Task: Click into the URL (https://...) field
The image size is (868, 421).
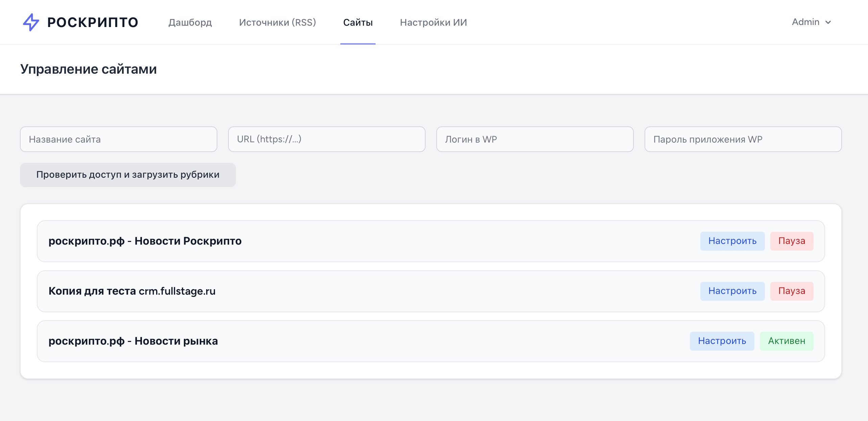Action: pos(327,139)
